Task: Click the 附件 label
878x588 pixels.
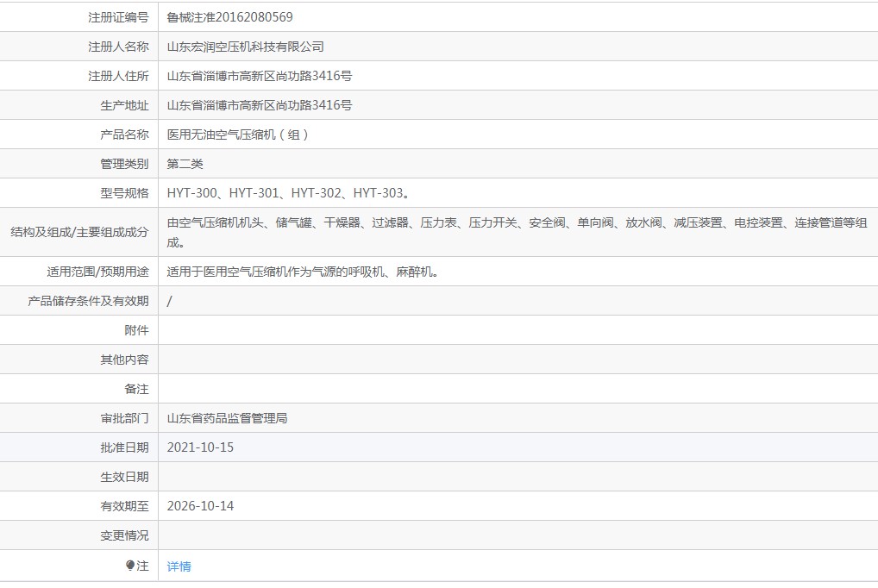Action: point(136,330)
